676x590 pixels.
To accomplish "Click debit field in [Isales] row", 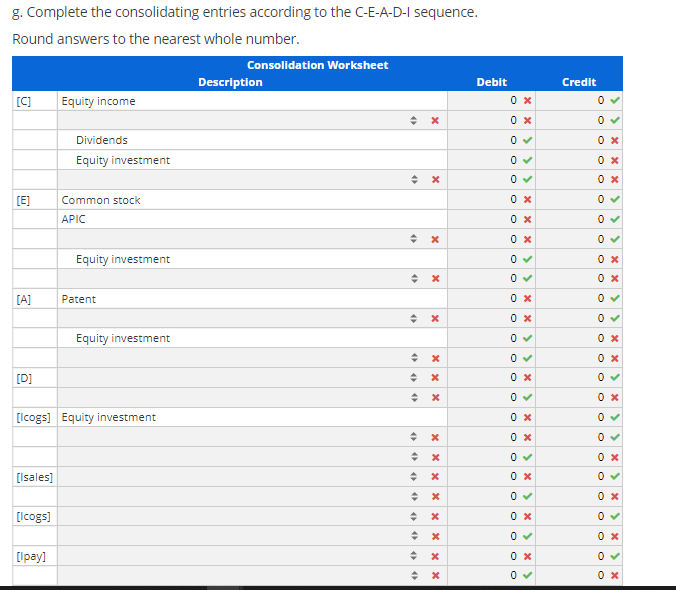I will [491, 476].
